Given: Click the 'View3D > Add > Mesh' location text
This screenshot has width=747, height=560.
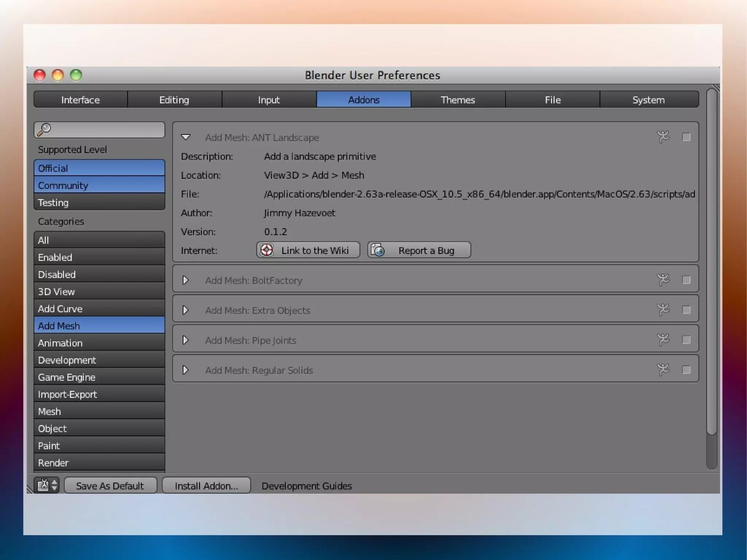Looking at the screenshot, I should coord(314,175).
